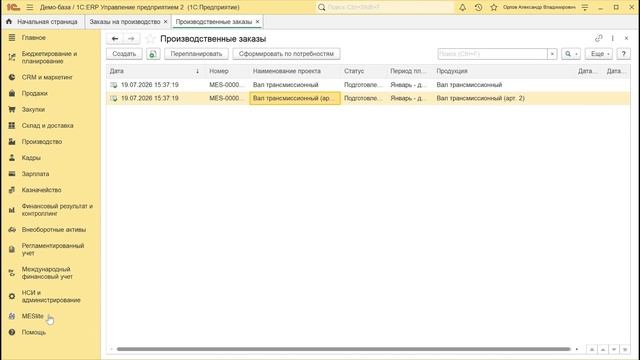Open favorites star in title bar
Image resolution: width=640 pixels, height=360 pixels.
click(x=494, y=7)
